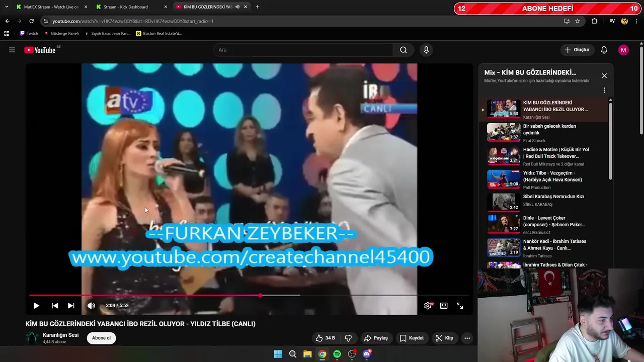
Task: Save the video with Kaydet
Action: click(x=412, y=338)
